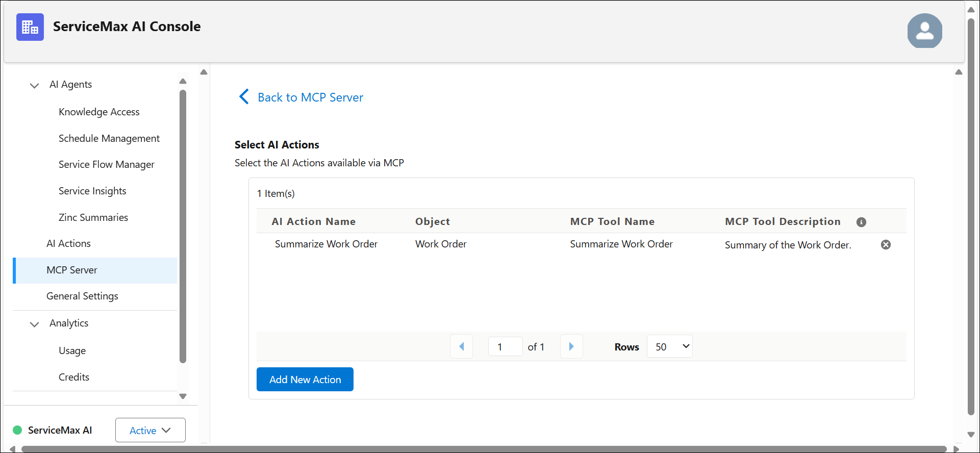Click the MCP Tool Description info icon
Image resolution: width=980 pixels, height=453 pixels.
click(x=861, y=222)
